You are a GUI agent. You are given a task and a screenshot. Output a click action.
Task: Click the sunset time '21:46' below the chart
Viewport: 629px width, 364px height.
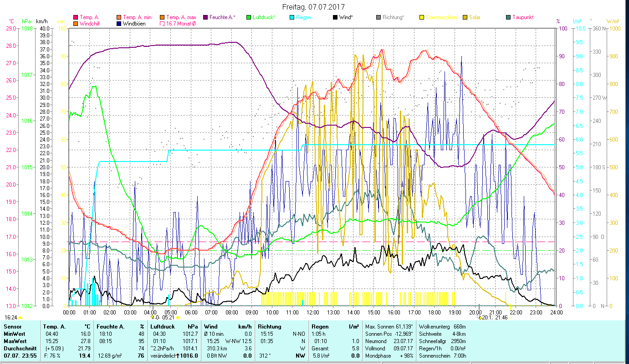(x=501, y=318)
